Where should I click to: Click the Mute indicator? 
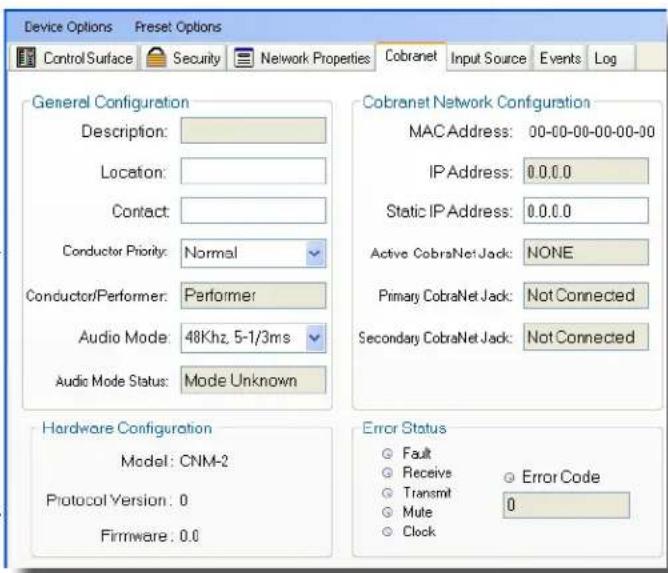click(387, 512)
